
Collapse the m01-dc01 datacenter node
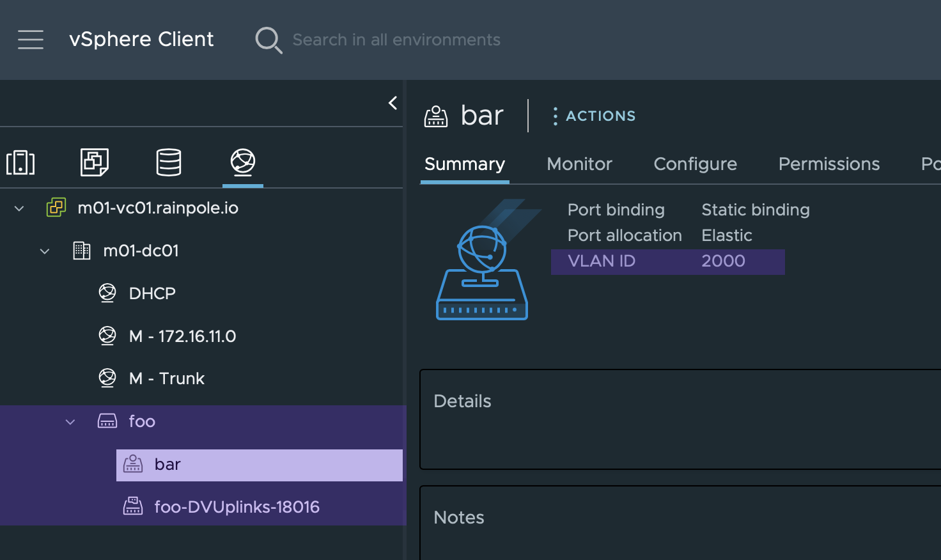point(44,251)
